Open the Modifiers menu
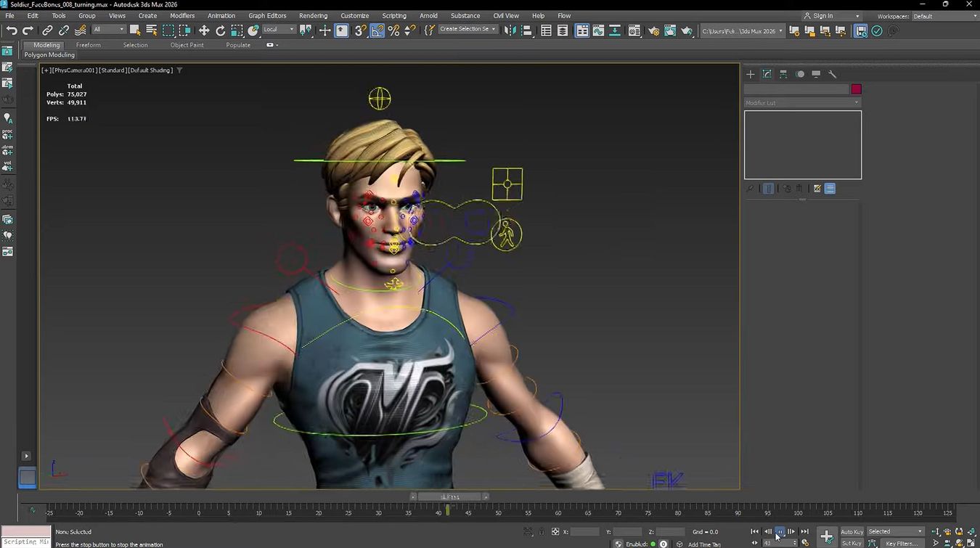 click(x=182, y=15)
